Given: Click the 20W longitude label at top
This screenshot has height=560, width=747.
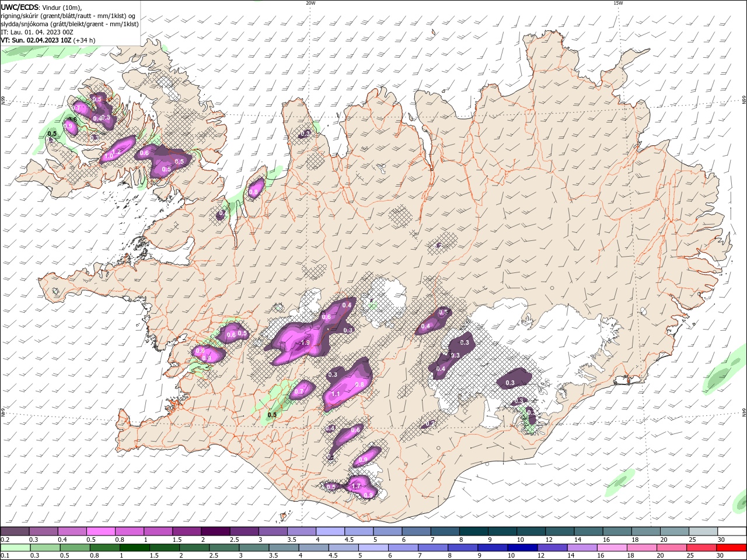Looking at the screenshot, I should point(310,3).
